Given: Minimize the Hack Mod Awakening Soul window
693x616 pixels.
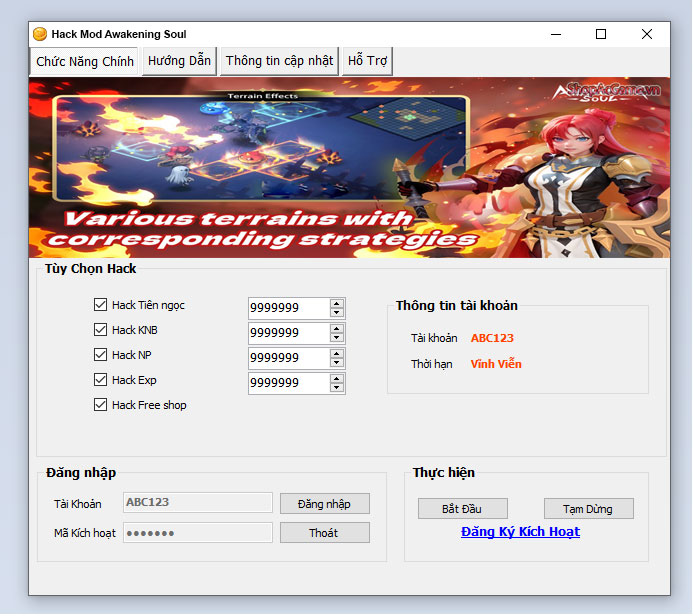Looking at the screenshot, I should (556, 34).
